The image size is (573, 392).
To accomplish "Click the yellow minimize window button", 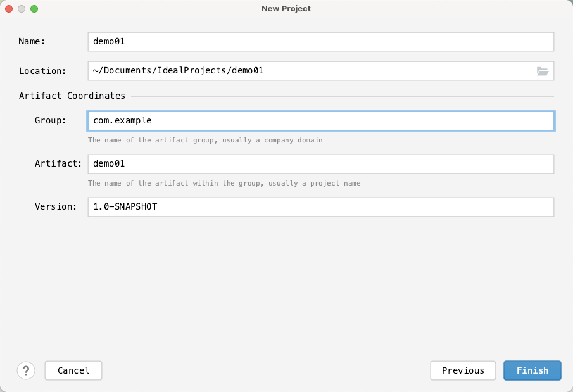I will click(22, 9).
